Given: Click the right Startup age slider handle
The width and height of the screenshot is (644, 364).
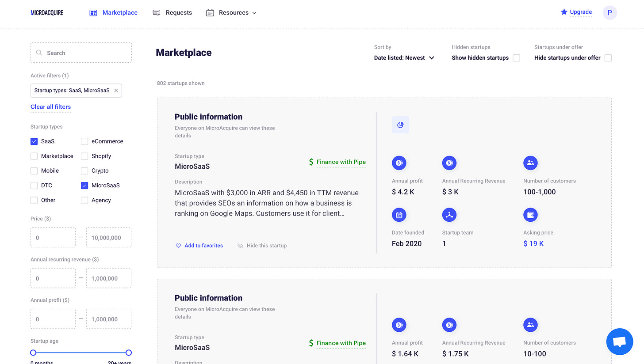Looking at the screenshot, I should point(129,353).
